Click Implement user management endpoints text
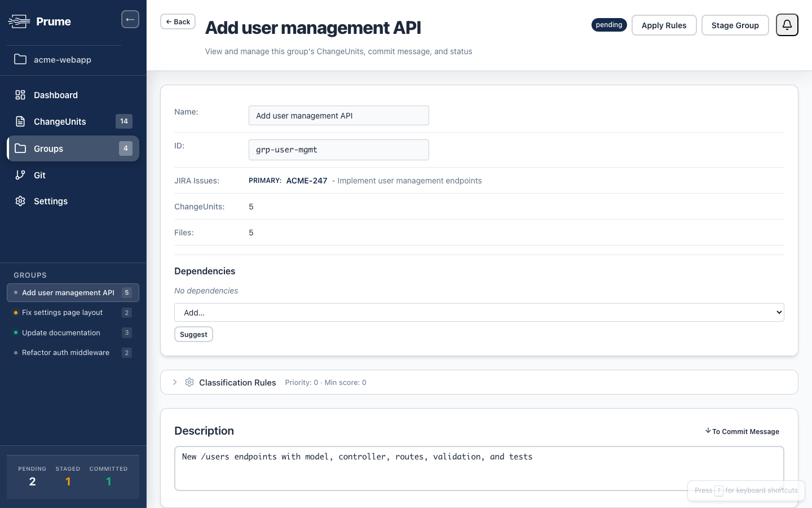The height and width of the screenshot is (508, 812). click(409, 181)
